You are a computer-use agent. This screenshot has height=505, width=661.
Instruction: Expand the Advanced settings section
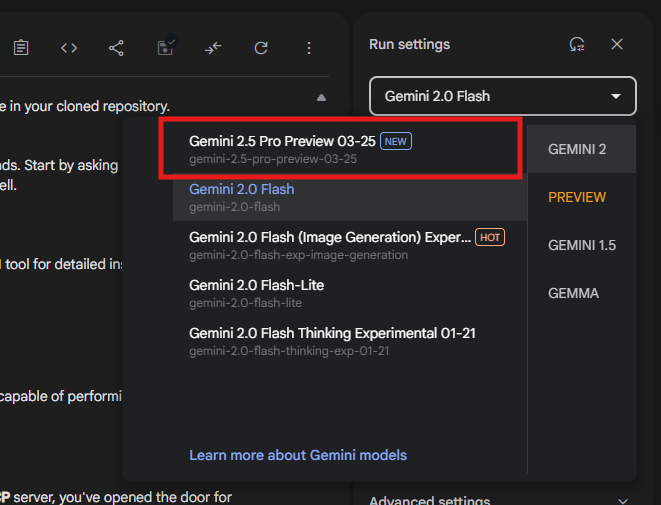tap(499, 501)
